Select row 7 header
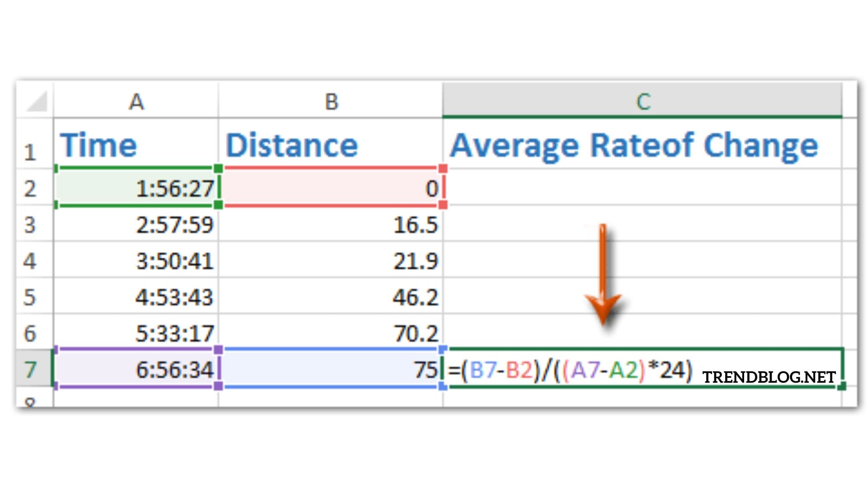This screenshot has width=868, height=488. click(30, 369)
